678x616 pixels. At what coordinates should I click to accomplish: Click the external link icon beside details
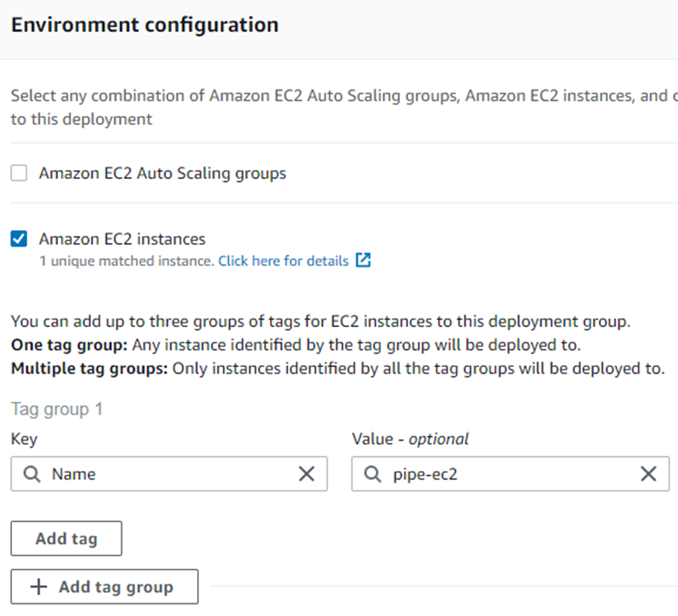[363, 261]
